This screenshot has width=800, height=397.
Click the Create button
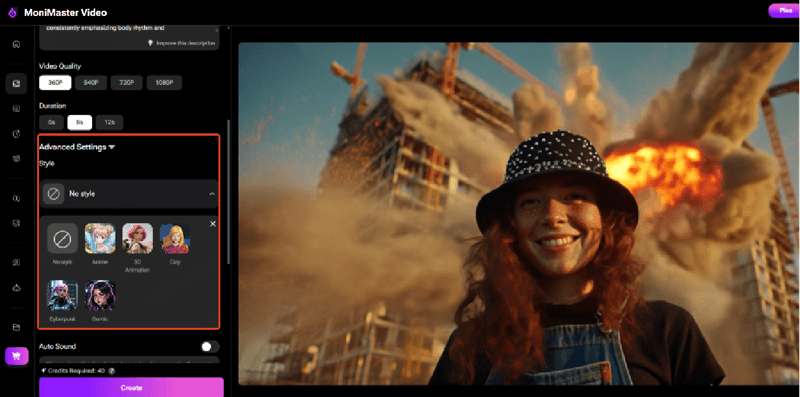point(131,387)
